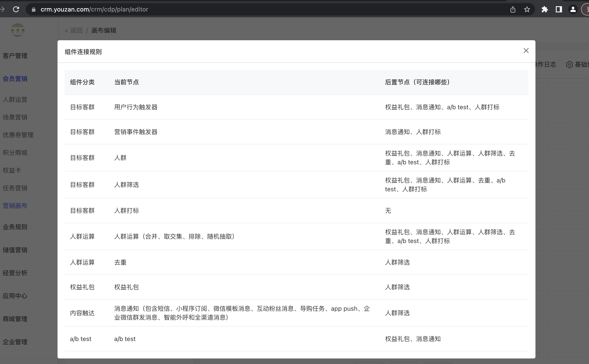This screenshot has height=364, width=589.
Task: Click the 营销事件触发器 cell
Action: 136,132
